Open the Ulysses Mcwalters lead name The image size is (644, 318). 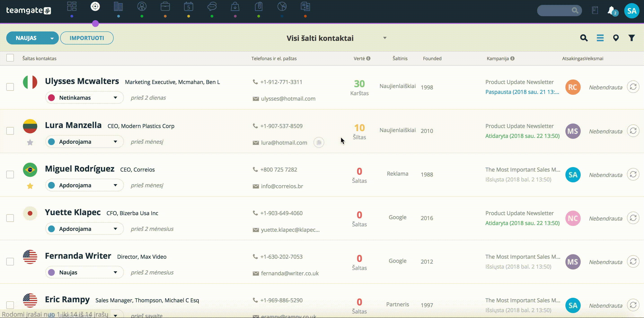click(82, 81)
